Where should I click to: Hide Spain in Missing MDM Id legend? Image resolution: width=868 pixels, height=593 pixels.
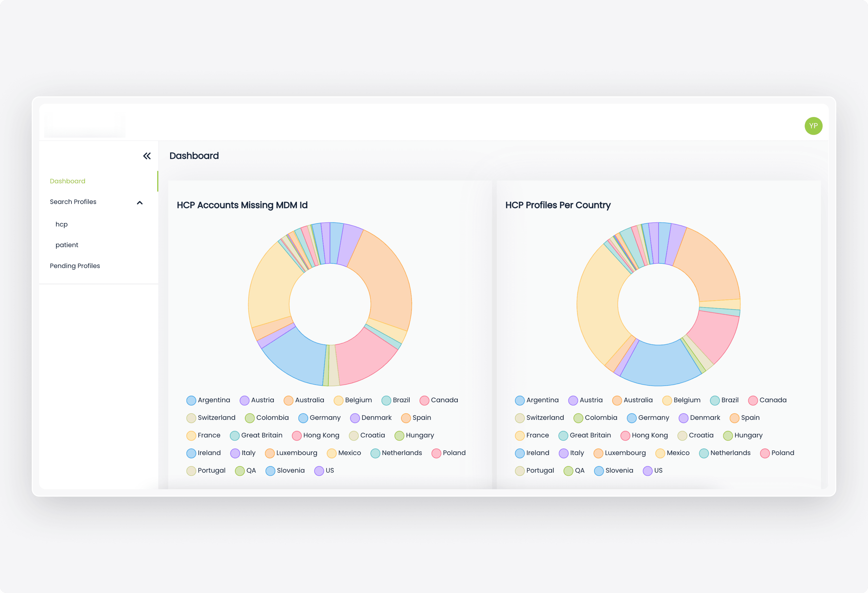point(416,418)
